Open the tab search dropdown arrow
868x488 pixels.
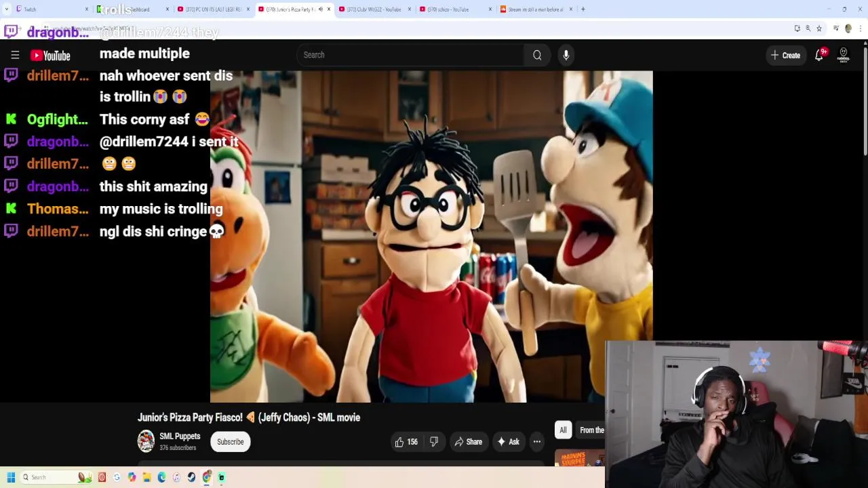click(7, 9)
